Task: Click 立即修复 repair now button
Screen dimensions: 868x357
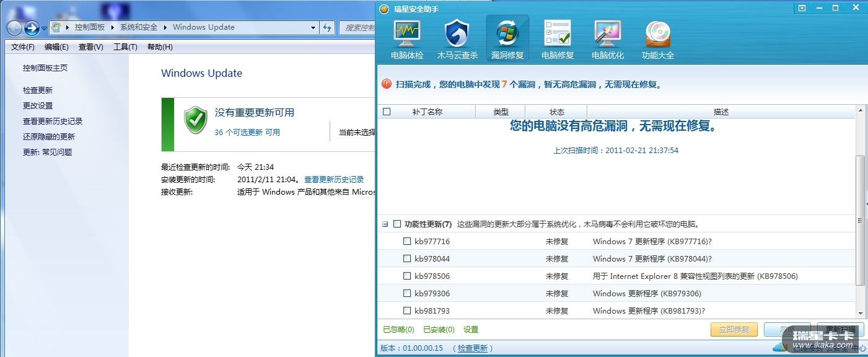Action: [x=734, y=330]
